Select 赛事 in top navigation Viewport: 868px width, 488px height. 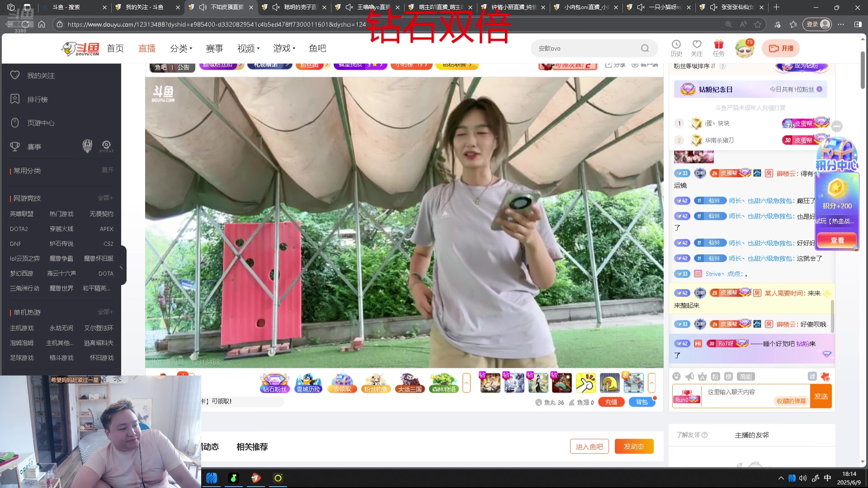click(x=214, y=48)
